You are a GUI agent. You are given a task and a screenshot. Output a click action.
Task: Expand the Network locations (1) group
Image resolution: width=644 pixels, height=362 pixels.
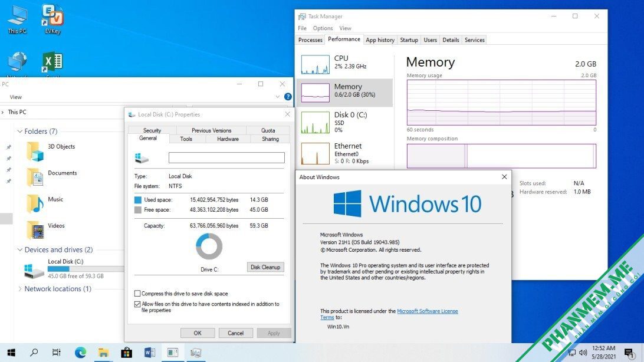click(19, 288)
